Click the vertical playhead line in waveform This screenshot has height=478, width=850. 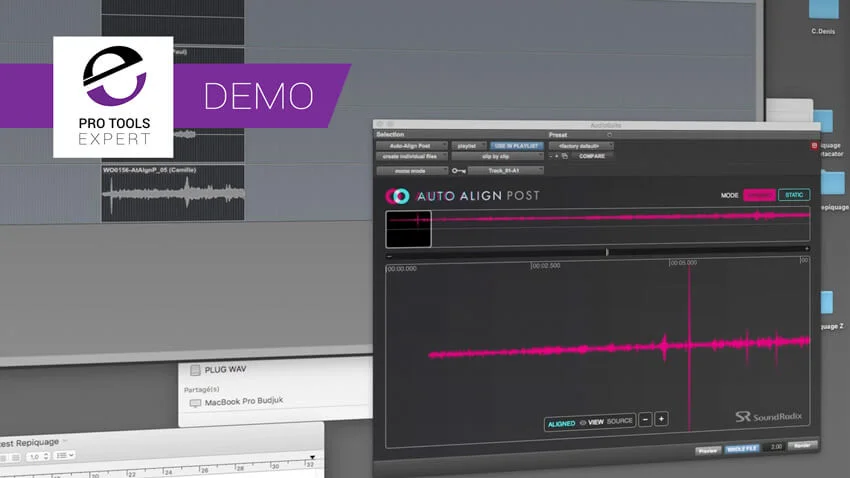click(690, 347)
